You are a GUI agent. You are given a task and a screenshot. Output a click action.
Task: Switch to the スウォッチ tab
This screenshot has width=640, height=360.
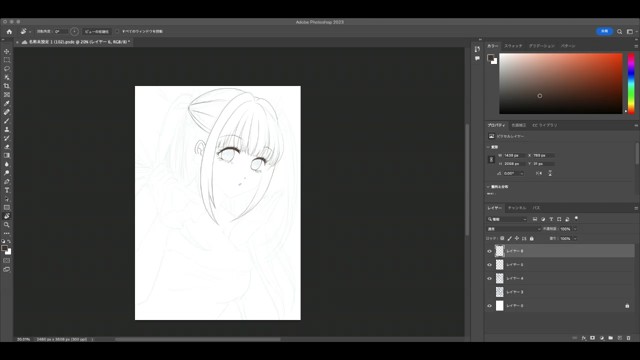[x=513, y=46]
